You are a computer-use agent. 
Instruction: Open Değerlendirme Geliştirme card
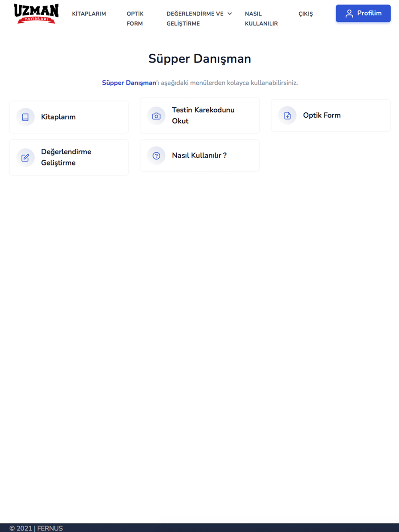point(69,157)
